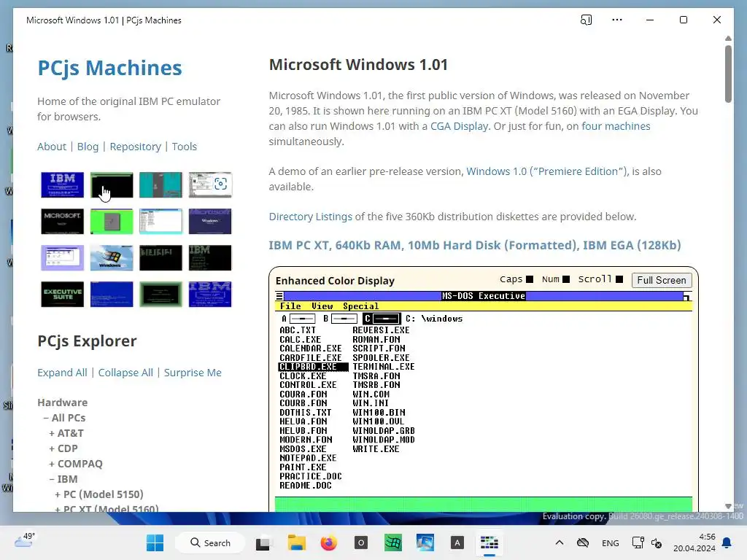Click the About navigation link
This screenshot has height=560, width=747.
coord(52,147)
